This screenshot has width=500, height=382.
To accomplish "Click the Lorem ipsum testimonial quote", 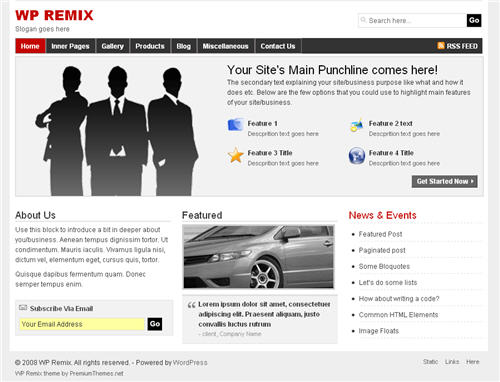I will 264,314.
